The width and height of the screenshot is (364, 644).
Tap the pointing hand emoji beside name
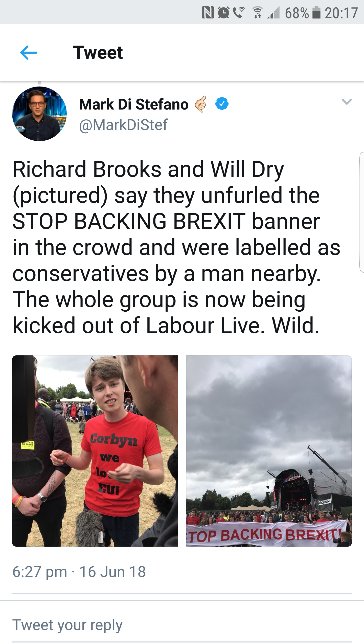[x=201, y=104]
